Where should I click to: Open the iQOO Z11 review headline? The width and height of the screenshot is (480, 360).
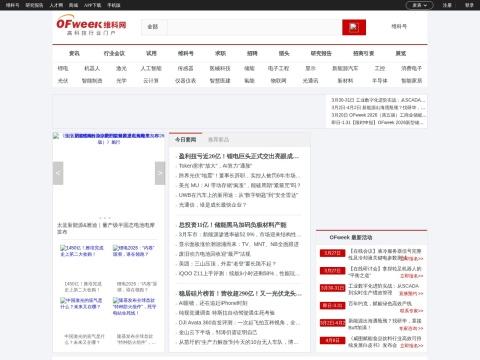[239, 273]
